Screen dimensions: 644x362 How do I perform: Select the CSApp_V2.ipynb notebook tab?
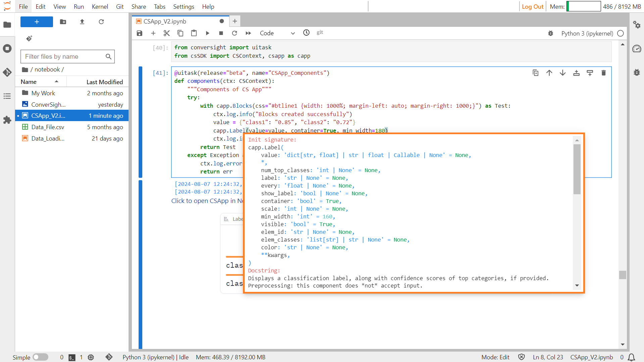(180, 21)
